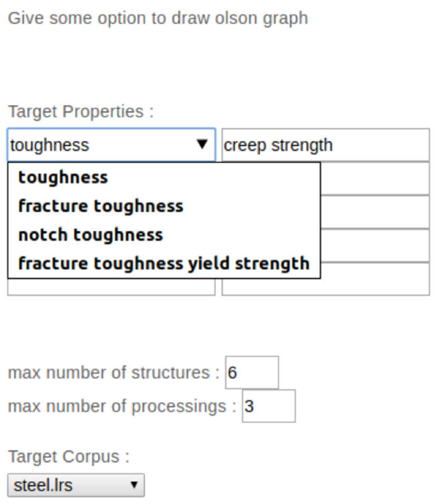Click the empty left-column field beneath suggestion list
Screen dimensions: 438x504
pyautogui.click(x=111, y=287)
